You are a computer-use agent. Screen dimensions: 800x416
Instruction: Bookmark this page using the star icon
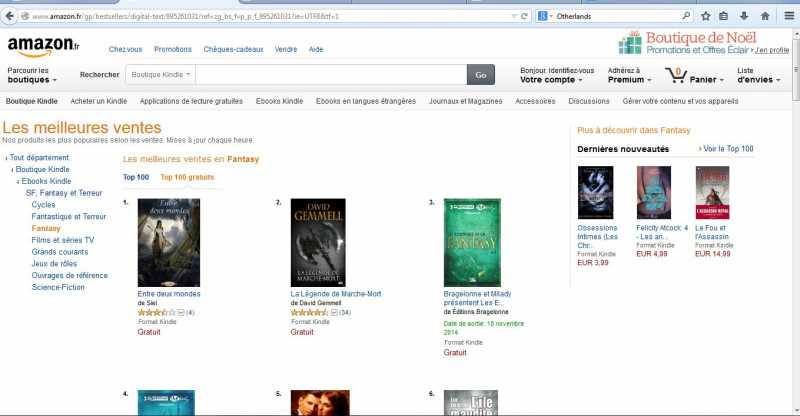point(706,16)
